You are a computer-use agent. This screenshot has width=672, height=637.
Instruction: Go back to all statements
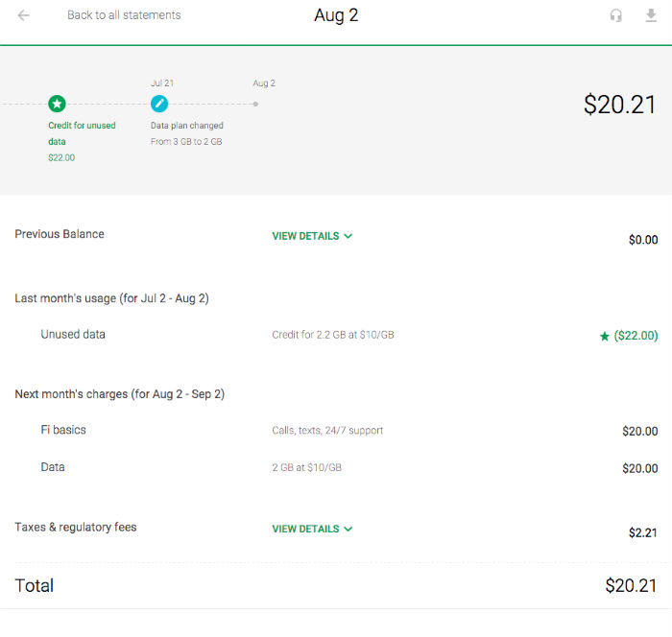click(124, 15)
